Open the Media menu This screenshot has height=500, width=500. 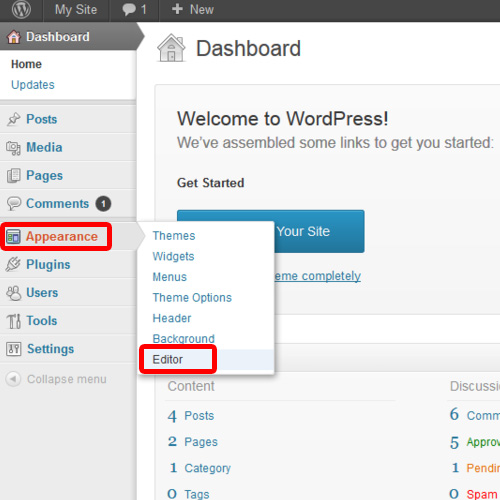(44, 147)
